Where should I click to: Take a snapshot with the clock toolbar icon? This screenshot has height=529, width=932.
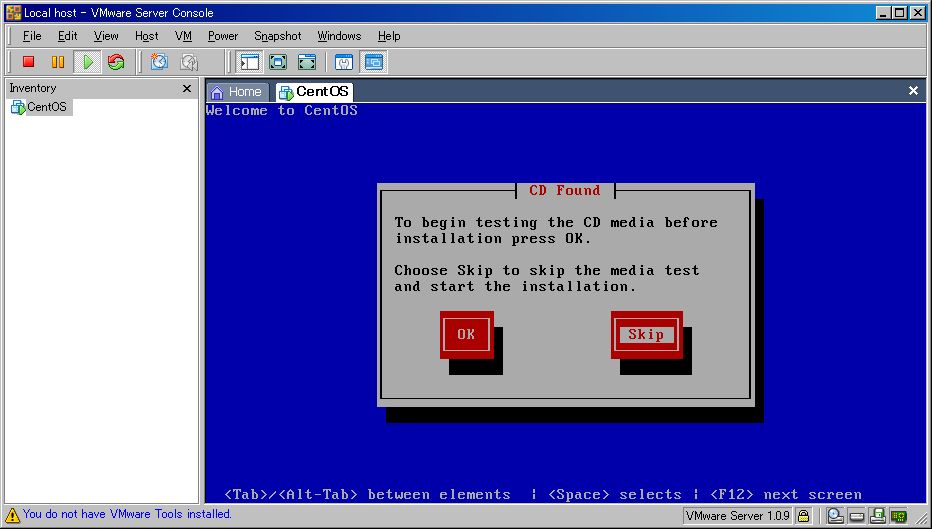point(159,62)
